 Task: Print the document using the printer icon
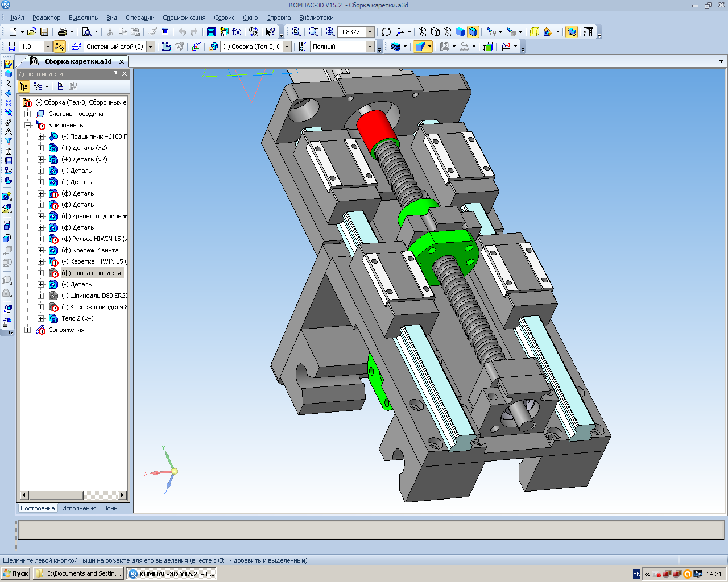coord(63,32)
